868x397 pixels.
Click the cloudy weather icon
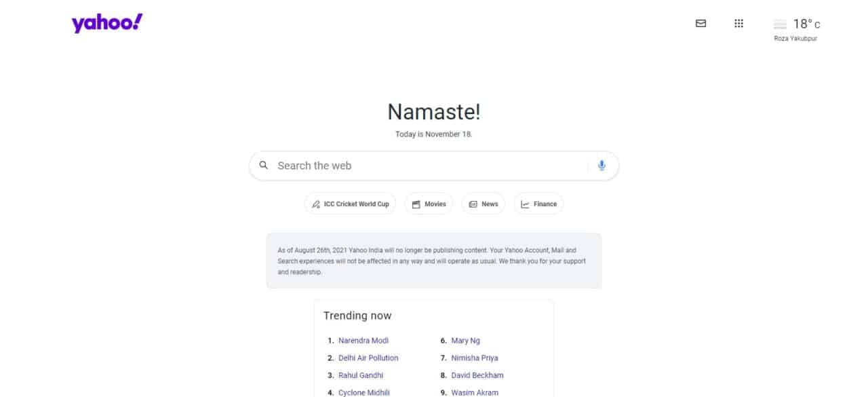click(x=781, y=24)
